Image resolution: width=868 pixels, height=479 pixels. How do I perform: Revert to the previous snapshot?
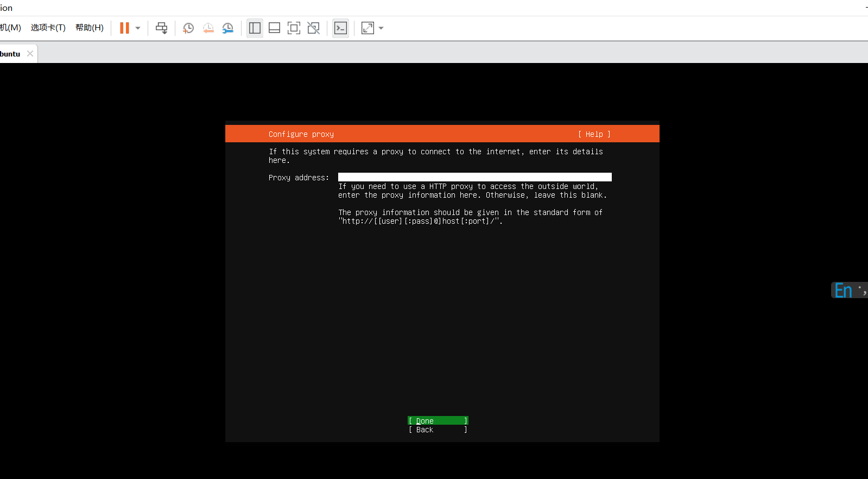[x=208, y=28]
